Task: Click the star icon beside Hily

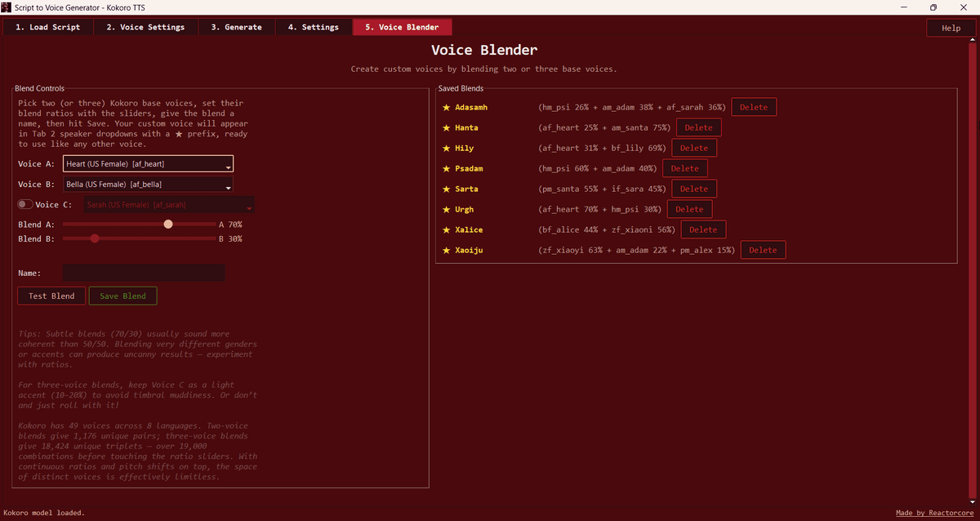Action: [x=446, y=148]
